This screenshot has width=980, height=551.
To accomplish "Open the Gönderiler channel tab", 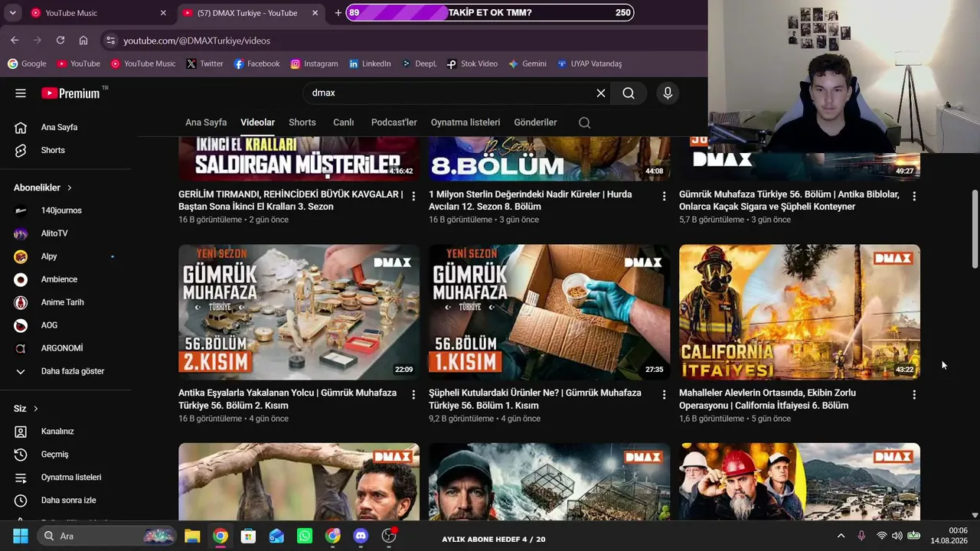I will 536,122.
